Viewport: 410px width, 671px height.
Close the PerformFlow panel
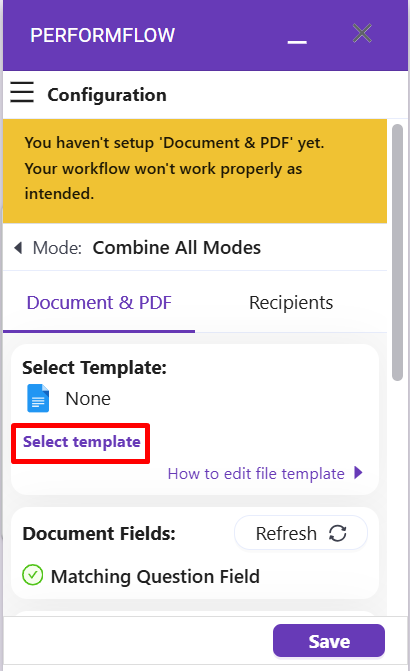[362, 33]
